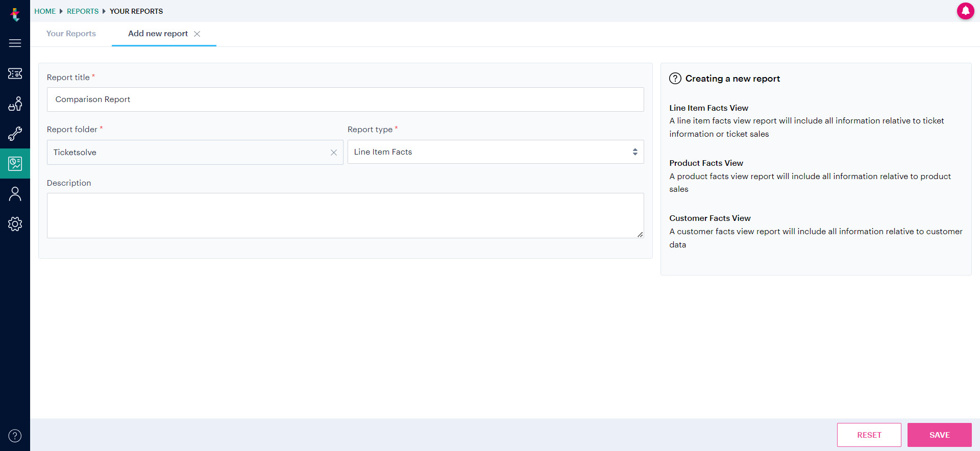
Task: Click the Line Item Facts View heading
Action: (x=708, y=108)
